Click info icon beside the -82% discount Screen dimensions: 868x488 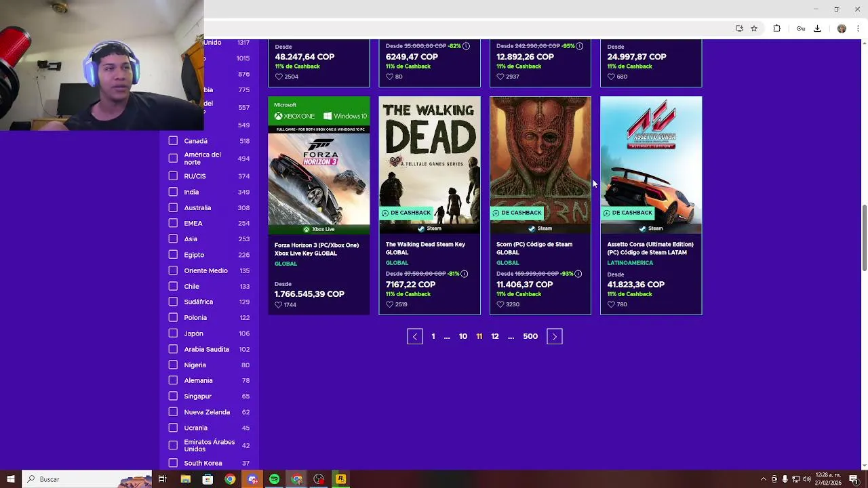click(466, 46)
